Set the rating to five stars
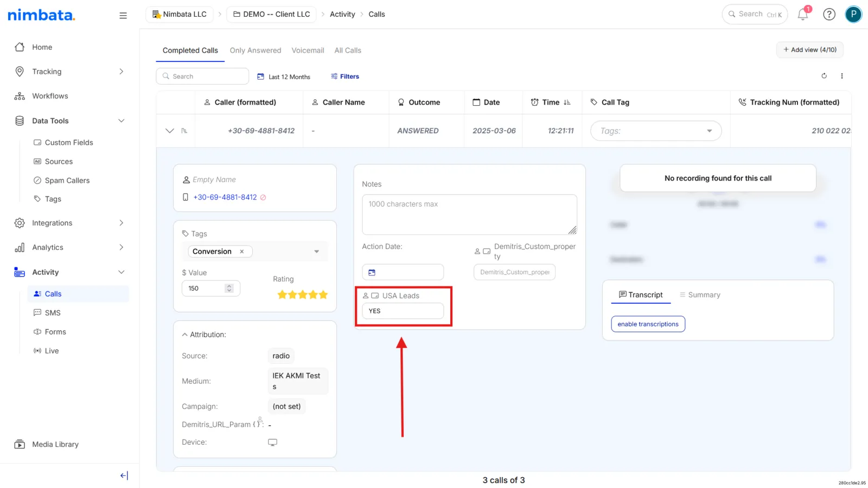Image resolution: width=868 pixels, height=488 pixels. pyautogui.click(x=323, y=295)
